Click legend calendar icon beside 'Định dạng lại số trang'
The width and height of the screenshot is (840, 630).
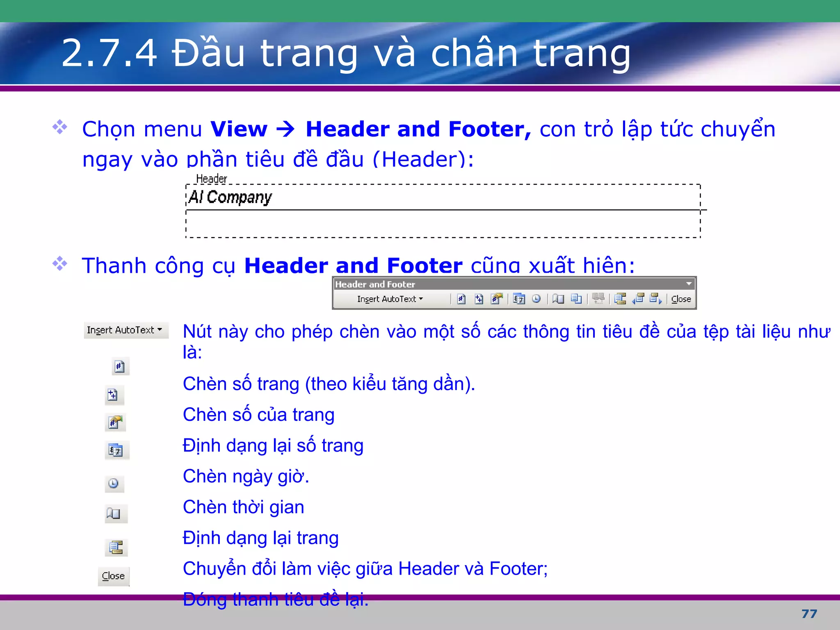(x=116, y=450)
